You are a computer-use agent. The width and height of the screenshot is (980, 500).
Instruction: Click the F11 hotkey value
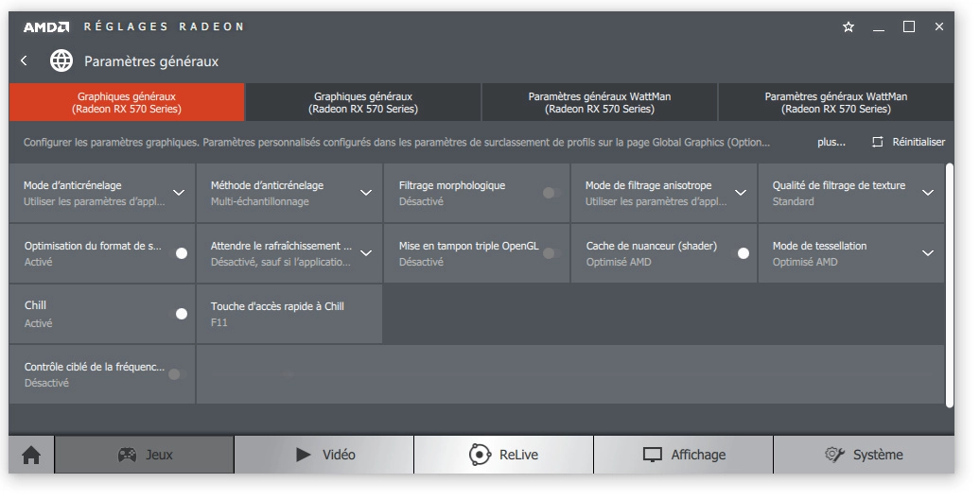tap(219, 322)
